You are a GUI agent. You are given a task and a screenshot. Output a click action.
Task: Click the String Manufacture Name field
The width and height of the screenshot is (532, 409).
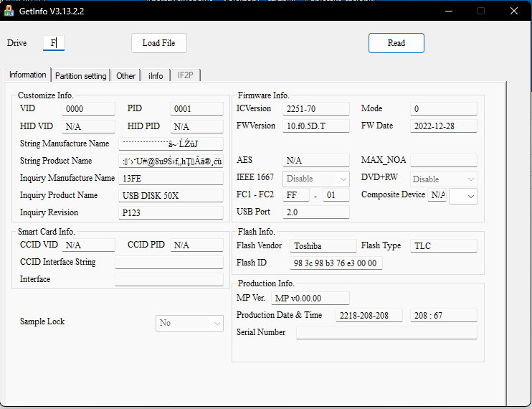click(x=171, y=144)
